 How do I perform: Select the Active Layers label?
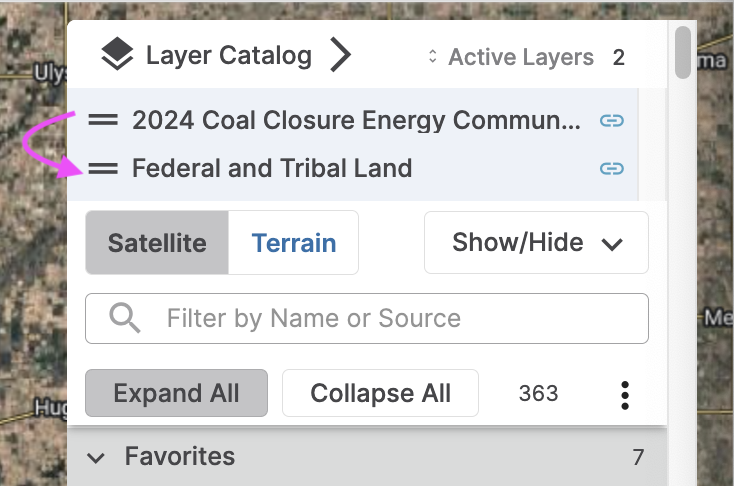pyautogui.click(x=521, y=58)
